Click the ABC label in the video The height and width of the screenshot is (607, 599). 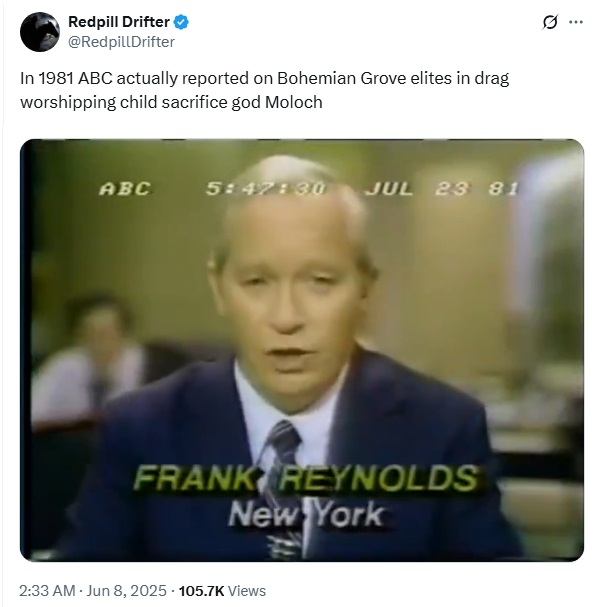(x=124, y=189)
